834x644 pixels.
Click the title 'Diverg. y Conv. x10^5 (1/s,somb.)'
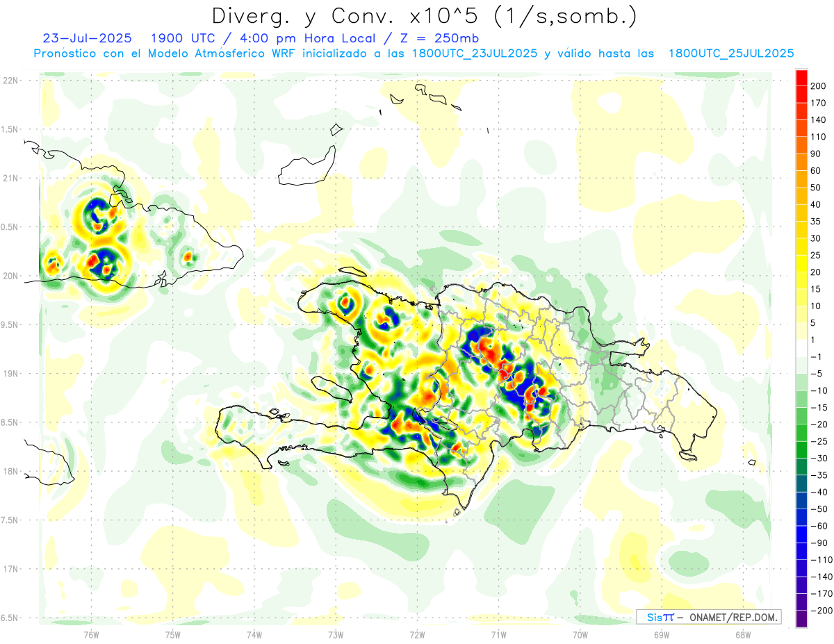pos(424,15)
